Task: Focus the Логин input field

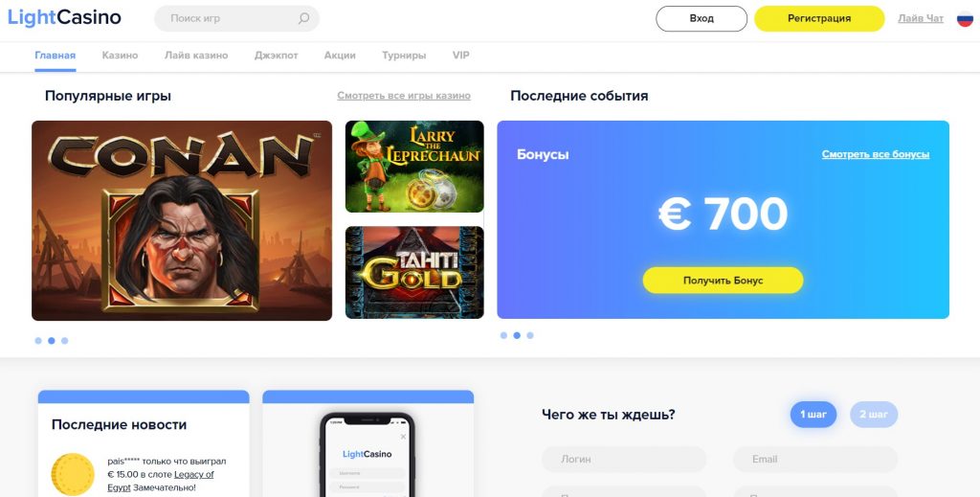Action: click(624, 459)
